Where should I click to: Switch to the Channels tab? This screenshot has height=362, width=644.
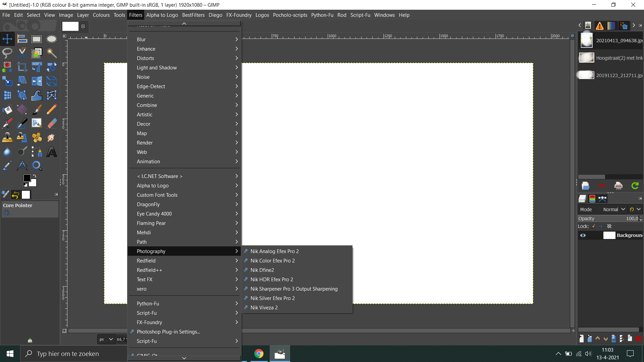tap(592, 199)
